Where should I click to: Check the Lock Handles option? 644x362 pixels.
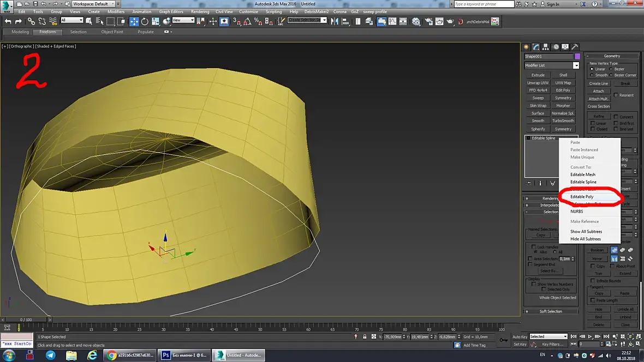coord(533,247)
